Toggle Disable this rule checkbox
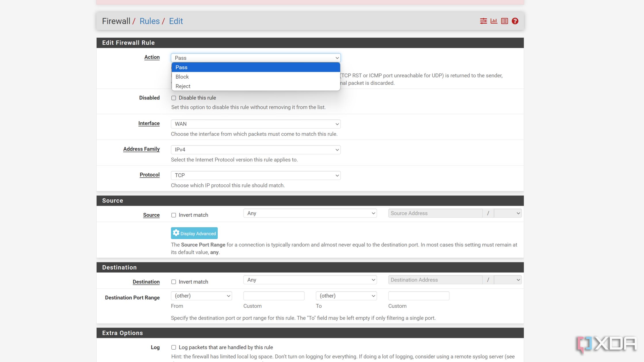Image resolution: width=644 pixels, height=362 pixels. (174, 98)
